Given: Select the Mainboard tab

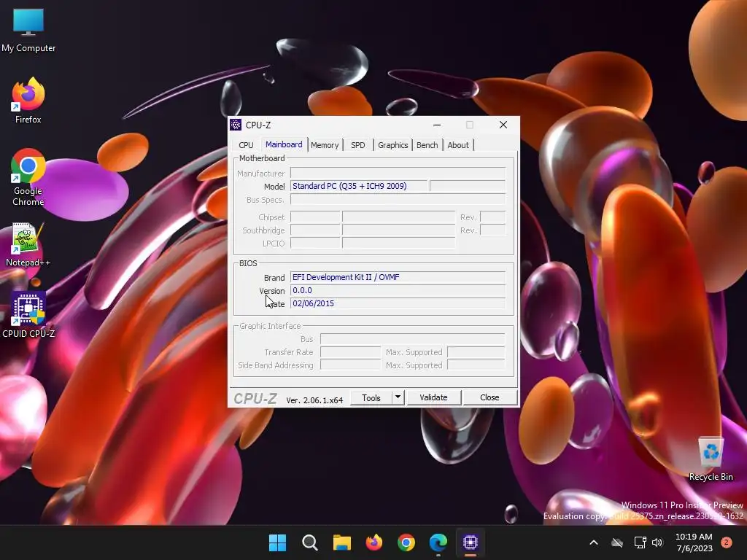Looking at the screenshot, I should [x=284, y=144].
